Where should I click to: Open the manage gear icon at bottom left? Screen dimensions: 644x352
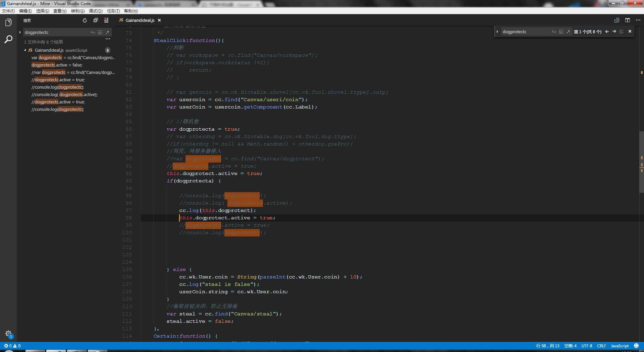coord(8,334)
